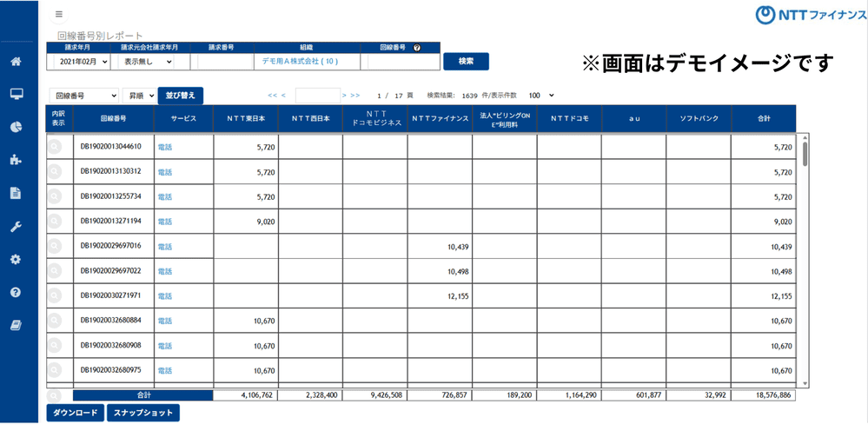Open 電話 link for DB19020032680975
868x431 pixels.
[x=165, y=371]
